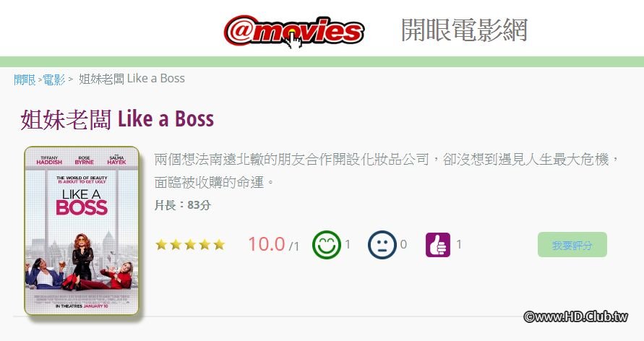Click the fourth gold rating star
The width and height of the screenshot is (644, 341).
(x=205, y=245)
